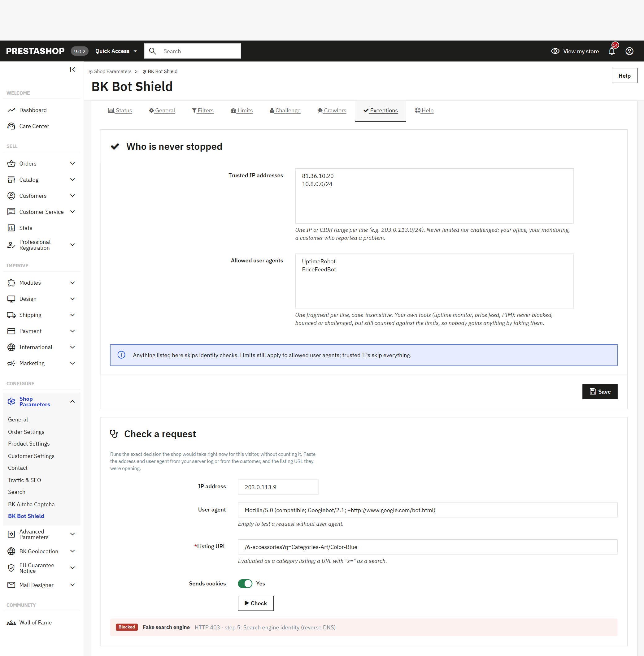Click the top Search input box
Screen dimensions: 644x656
tap(193, 51)
